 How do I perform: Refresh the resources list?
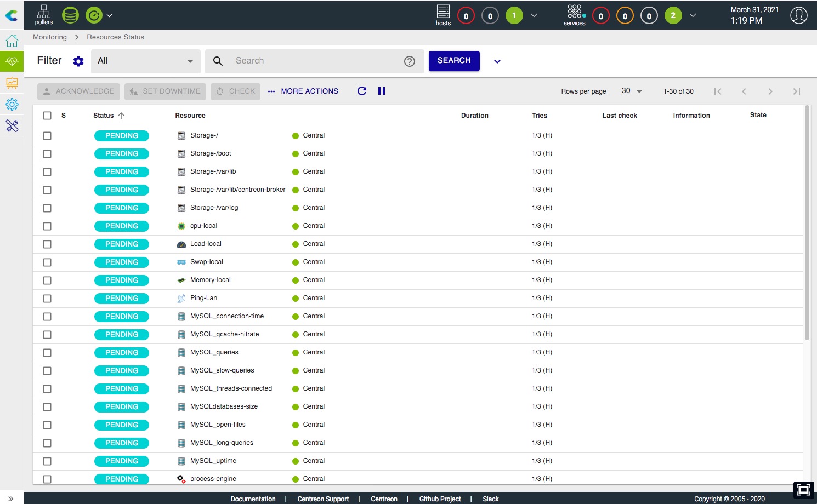362,91
